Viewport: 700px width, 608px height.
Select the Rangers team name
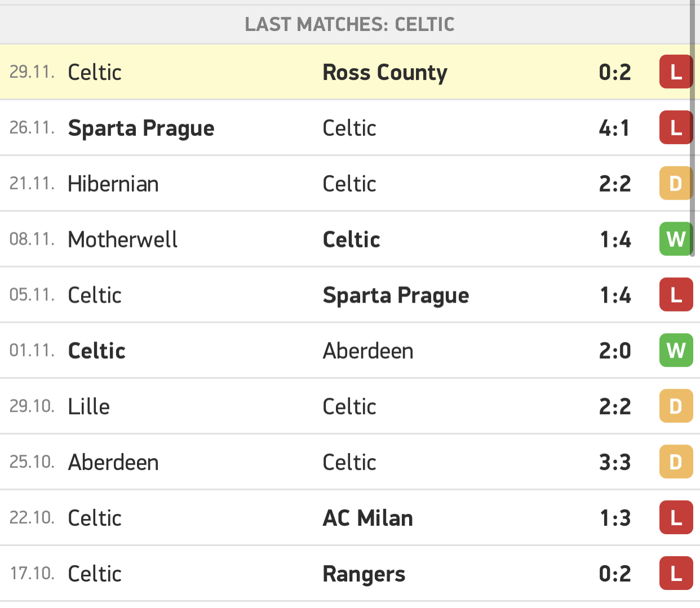point(364,574)
